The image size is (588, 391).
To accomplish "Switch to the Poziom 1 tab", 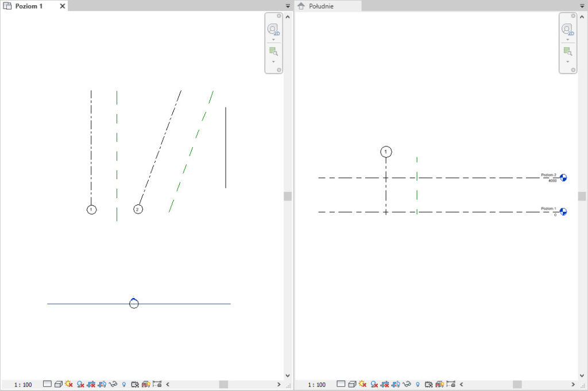I will click(x=29, y=6).
